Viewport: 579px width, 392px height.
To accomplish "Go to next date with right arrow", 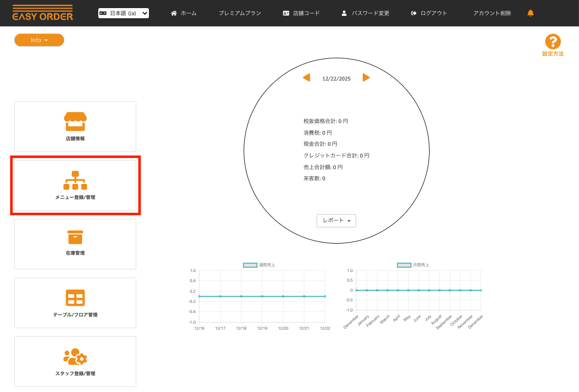I will click(x=366, y=77).
